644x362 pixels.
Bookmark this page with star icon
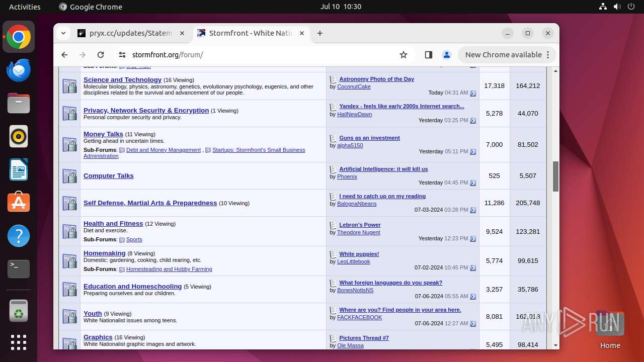coord(404,55)
